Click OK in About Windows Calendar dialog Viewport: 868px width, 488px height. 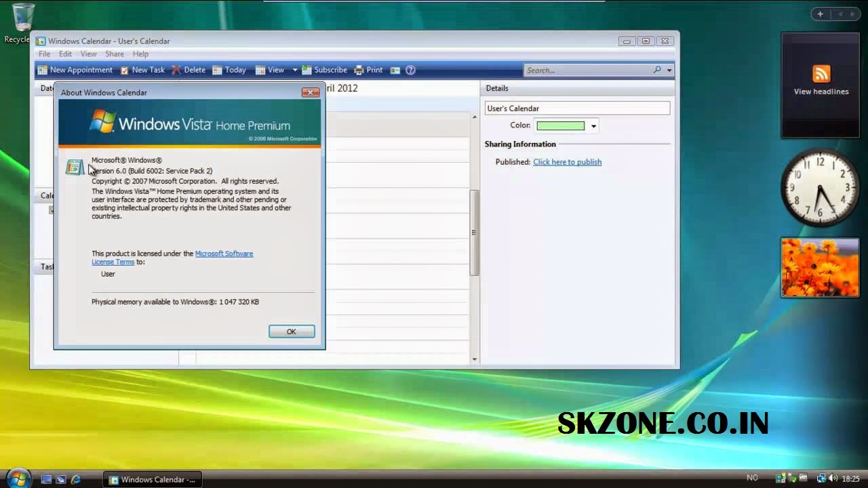click(x=292, y=331)
